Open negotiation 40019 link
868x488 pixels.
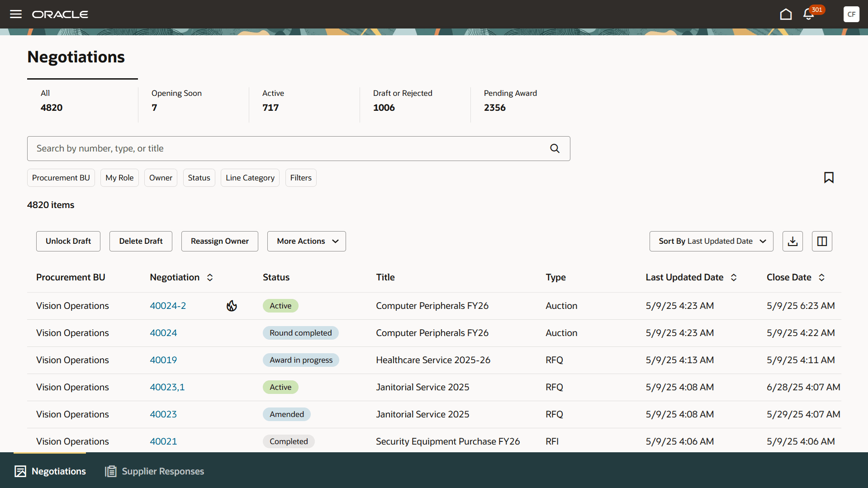click(x=163, y=360)
